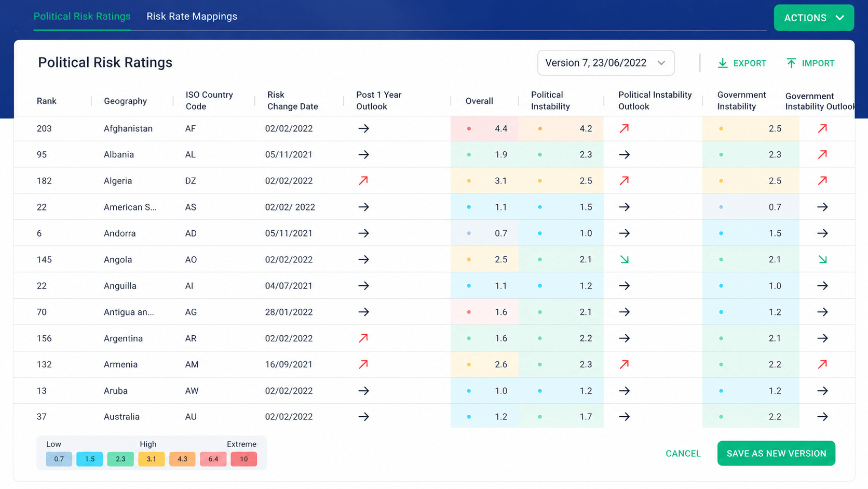Click the Australia geography cell

pyautogui.click(x=121, y=417)
